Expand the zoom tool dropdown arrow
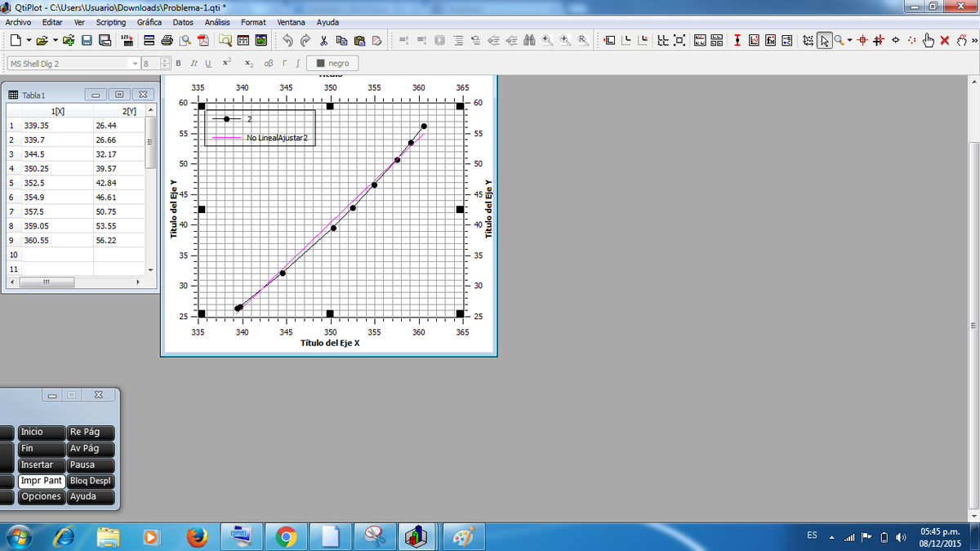The image size is (980, 551). (849, 40)
